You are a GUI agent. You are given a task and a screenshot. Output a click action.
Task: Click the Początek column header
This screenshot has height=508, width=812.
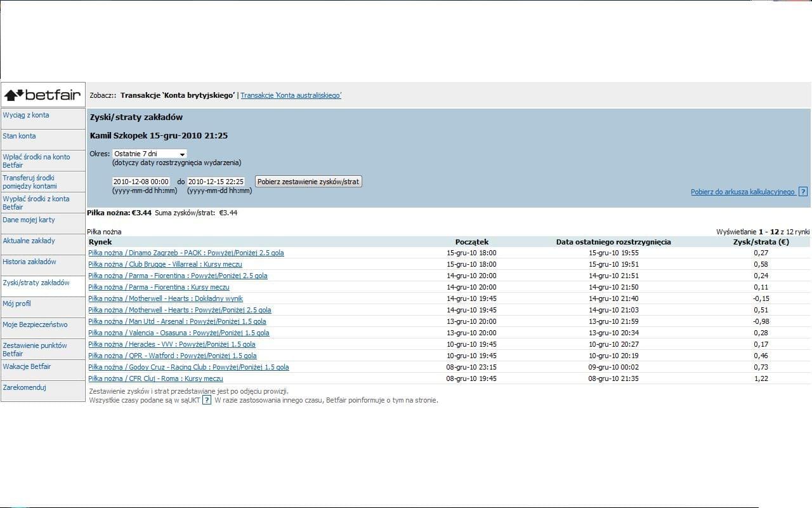pyautogui.click(x=472, y=242)
